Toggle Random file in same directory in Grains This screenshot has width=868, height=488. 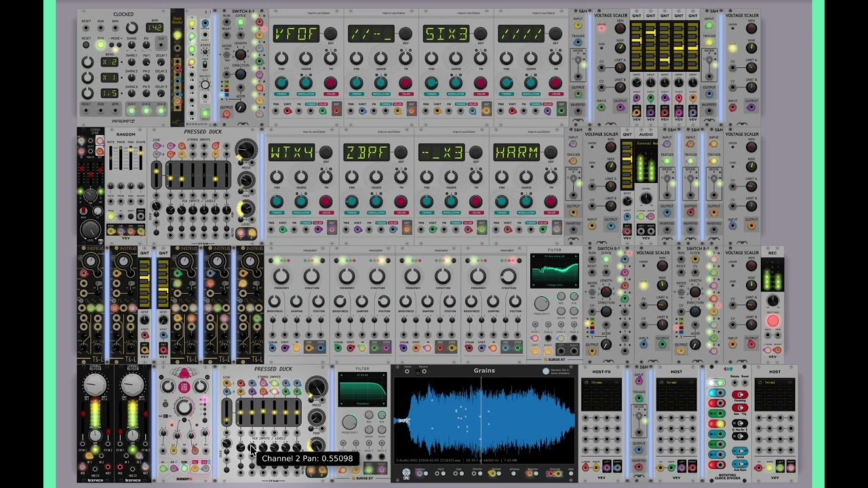point(546,371)
